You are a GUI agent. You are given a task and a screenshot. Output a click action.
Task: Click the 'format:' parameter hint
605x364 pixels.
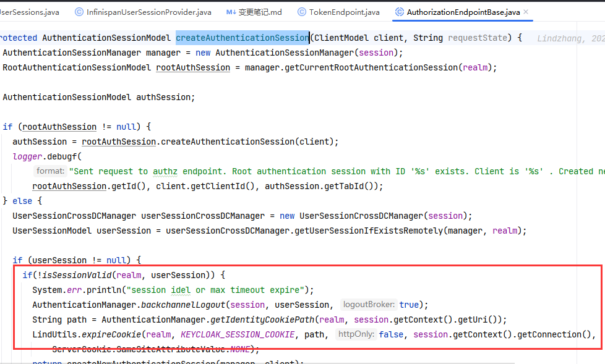[x=50, y=171]
